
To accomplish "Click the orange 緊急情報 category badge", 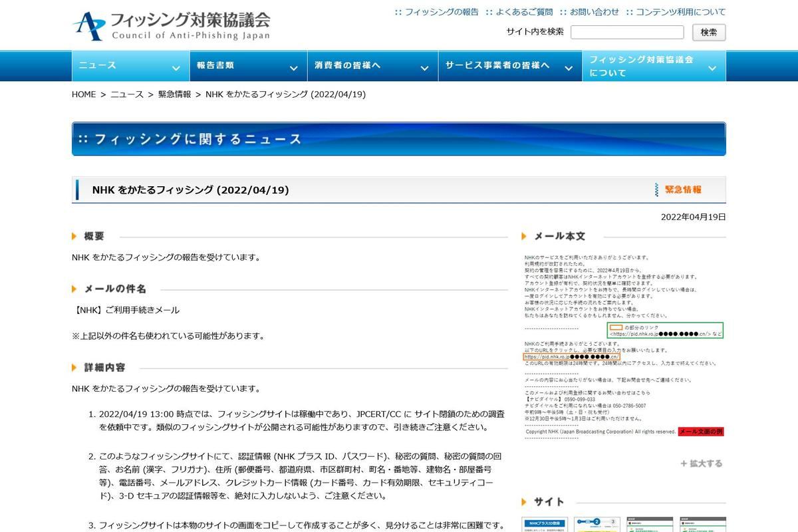I will (x=678, y=190).
